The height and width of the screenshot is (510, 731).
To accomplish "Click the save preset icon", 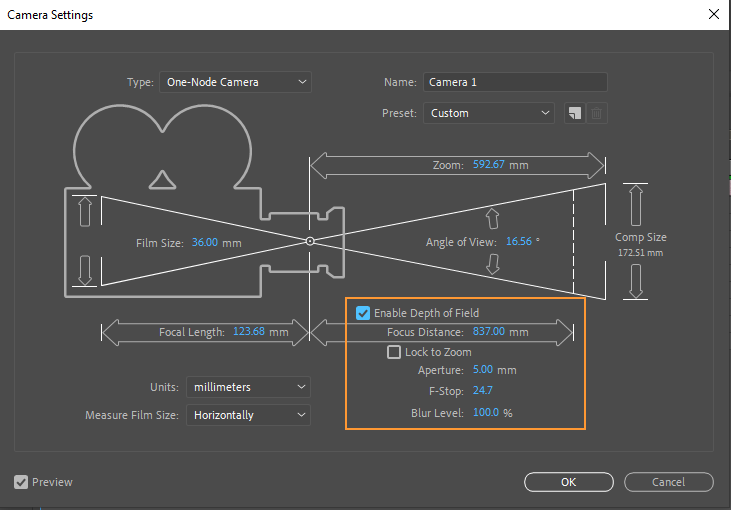I will pyautogui.click(x=575, y=113).
